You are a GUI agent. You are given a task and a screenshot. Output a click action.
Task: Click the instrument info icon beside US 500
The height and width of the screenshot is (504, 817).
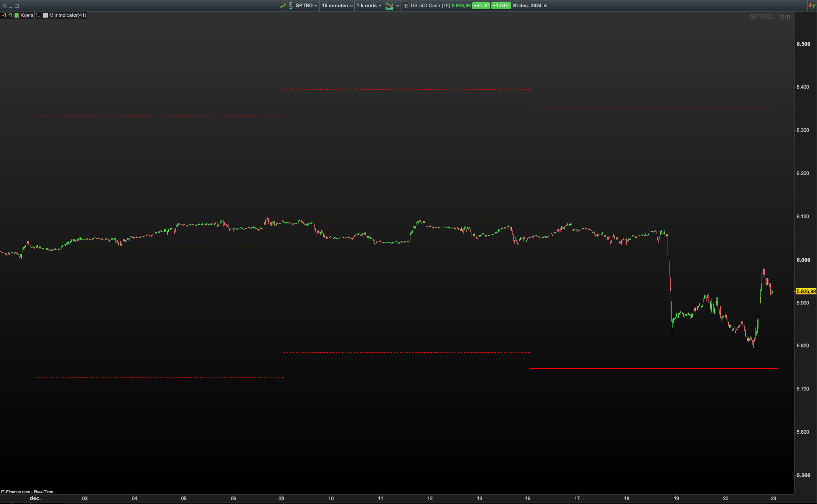tap(406, 6)
